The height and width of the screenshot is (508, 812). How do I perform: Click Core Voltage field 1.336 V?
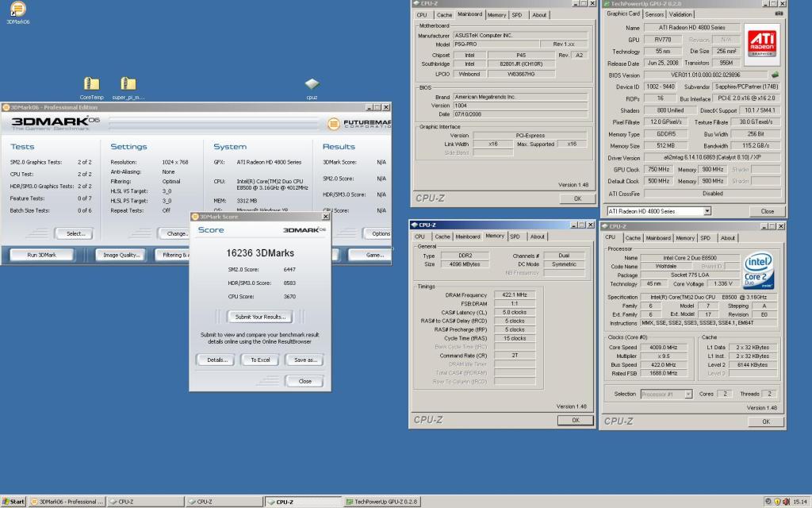pyautogui.click(x=722, y=283)
